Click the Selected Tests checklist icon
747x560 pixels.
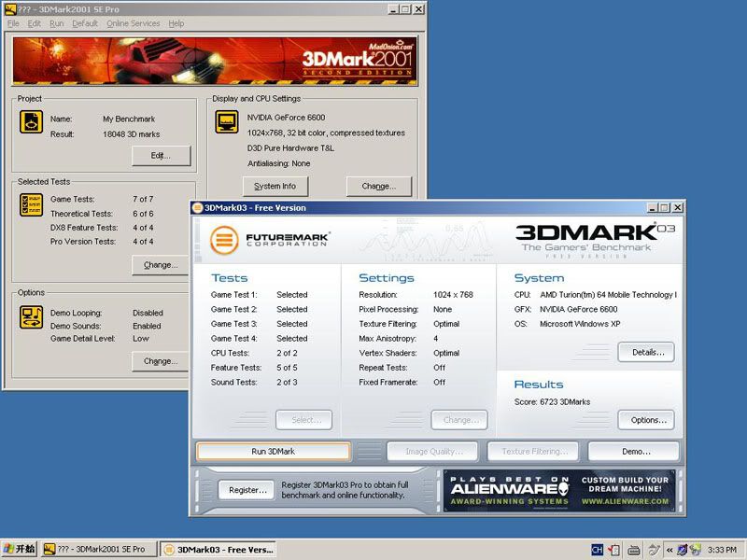pos(32,205)
